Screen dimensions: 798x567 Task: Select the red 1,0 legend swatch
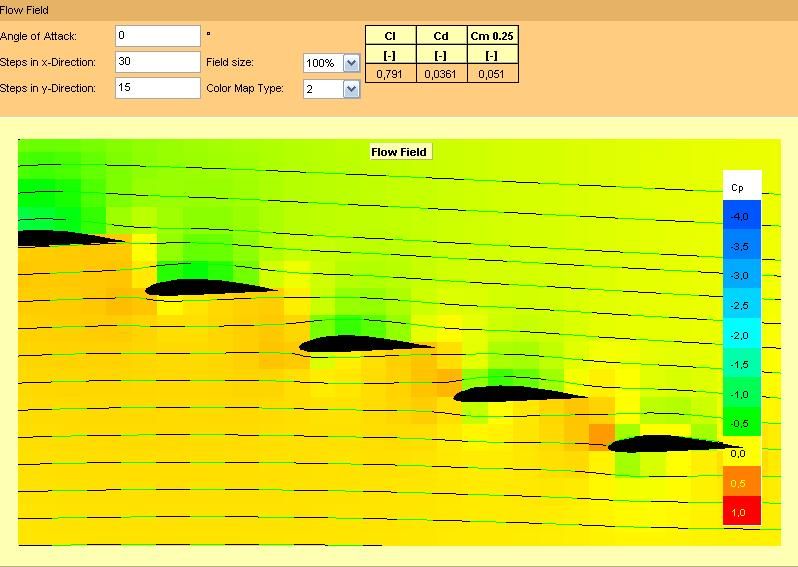[741, 512]
